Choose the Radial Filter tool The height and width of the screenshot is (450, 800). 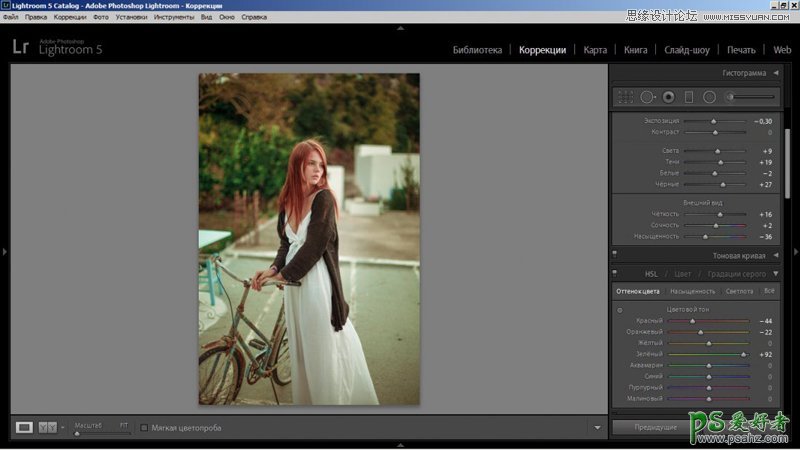coord(709,97)
